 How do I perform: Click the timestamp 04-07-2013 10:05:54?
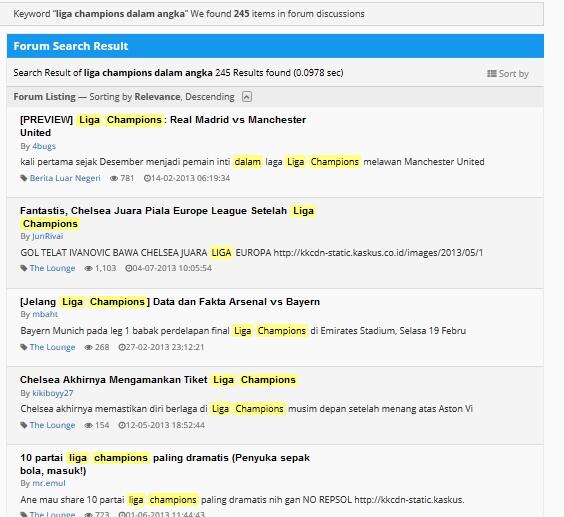(172, 268)
